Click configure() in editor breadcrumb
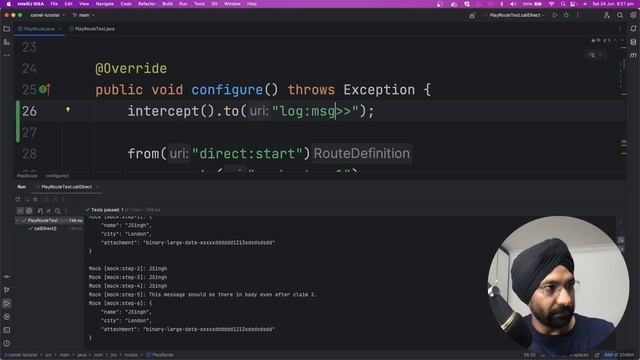Image resolution: width=640 pixels, height=360 pixels. click(57, 176)
